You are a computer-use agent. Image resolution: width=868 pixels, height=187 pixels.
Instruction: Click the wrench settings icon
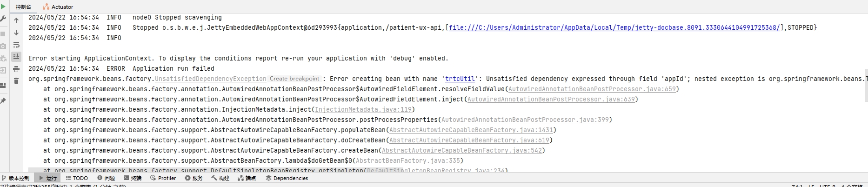tap(3, 19)
